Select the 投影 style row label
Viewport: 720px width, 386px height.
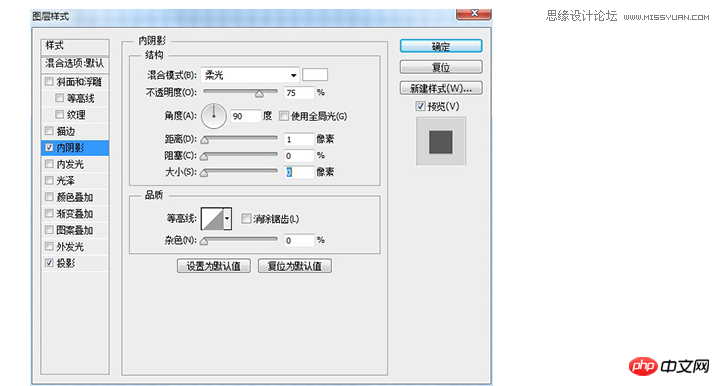(66, 263)
